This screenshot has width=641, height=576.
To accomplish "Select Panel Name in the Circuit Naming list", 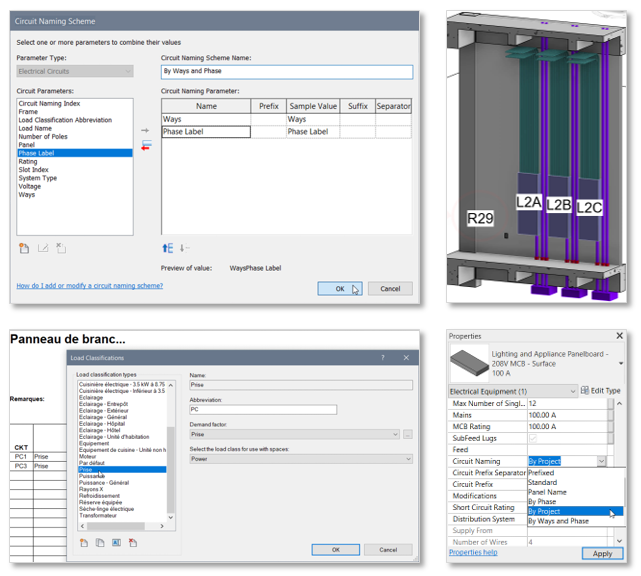I will [547, 492].
